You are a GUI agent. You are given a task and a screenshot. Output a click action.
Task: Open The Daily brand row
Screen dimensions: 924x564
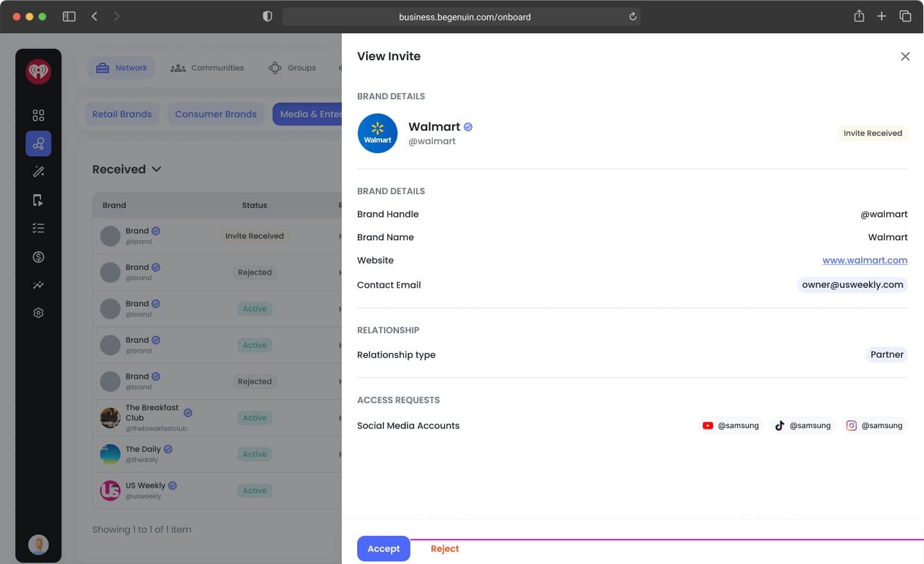click(x=217, y=454)
